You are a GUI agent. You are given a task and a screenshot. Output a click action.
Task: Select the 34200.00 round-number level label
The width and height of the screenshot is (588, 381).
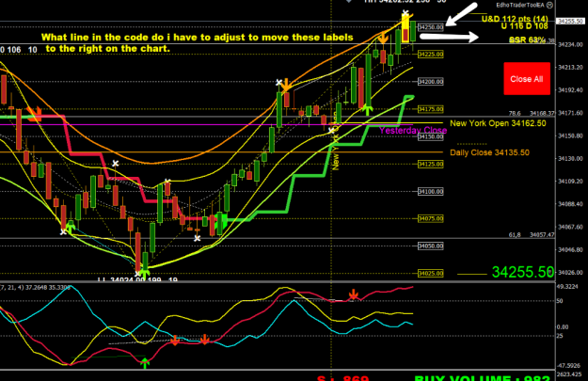click(x=431, y=82)
